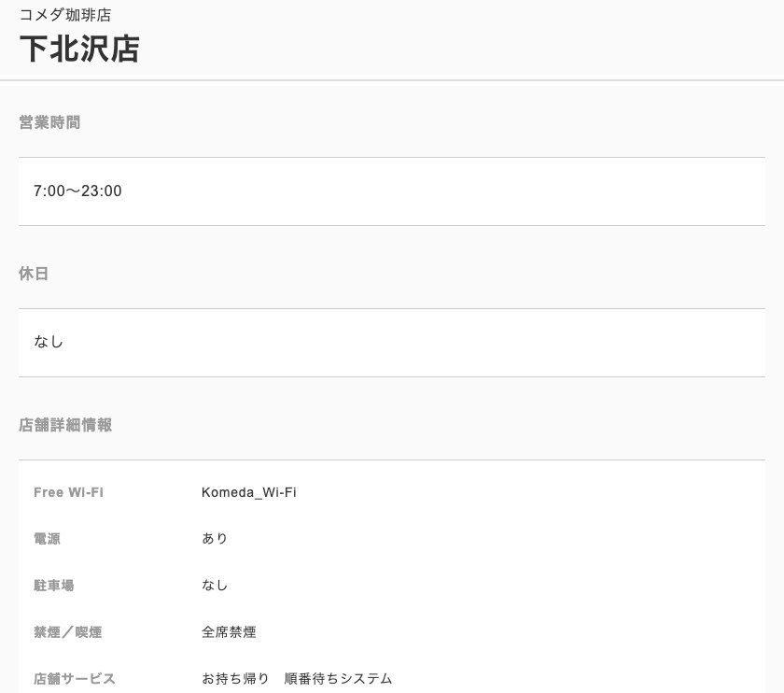
Task: Select the お持ち帰り service text
Action: 235,678
